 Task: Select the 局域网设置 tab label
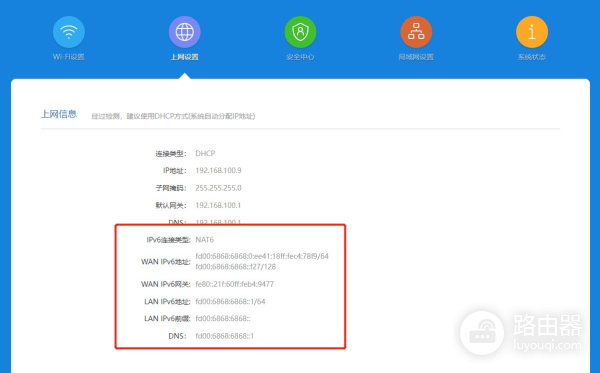[x=416, y=57]
